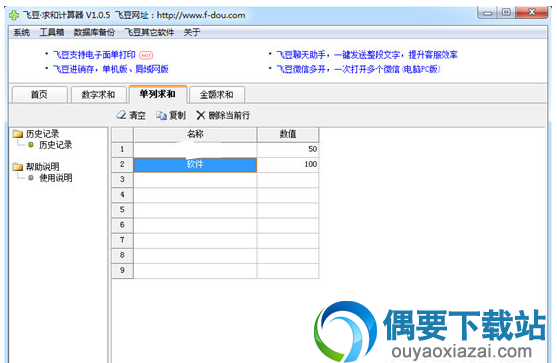Select the 帮助说明 folder icon
The height and width of the screenshot is (363, 557).
click(18, 167)
